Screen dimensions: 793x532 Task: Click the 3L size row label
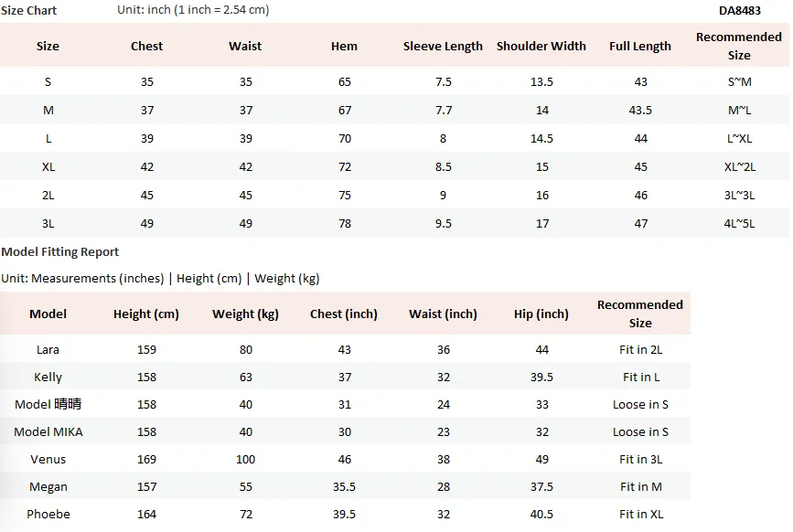point(48,223)
